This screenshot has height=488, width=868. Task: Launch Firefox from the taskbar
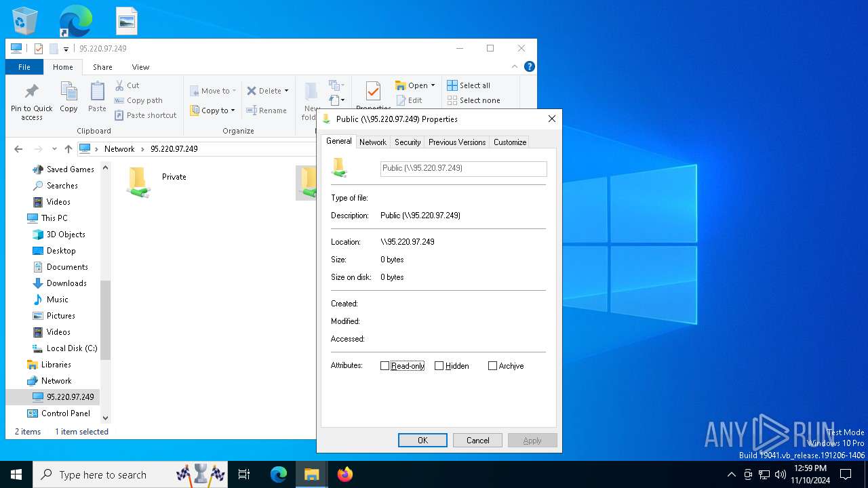click(345, 474)
